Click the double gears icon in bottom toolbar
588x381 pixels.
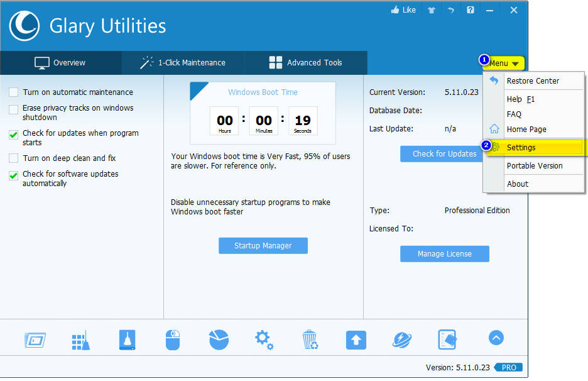coord(264,340)
